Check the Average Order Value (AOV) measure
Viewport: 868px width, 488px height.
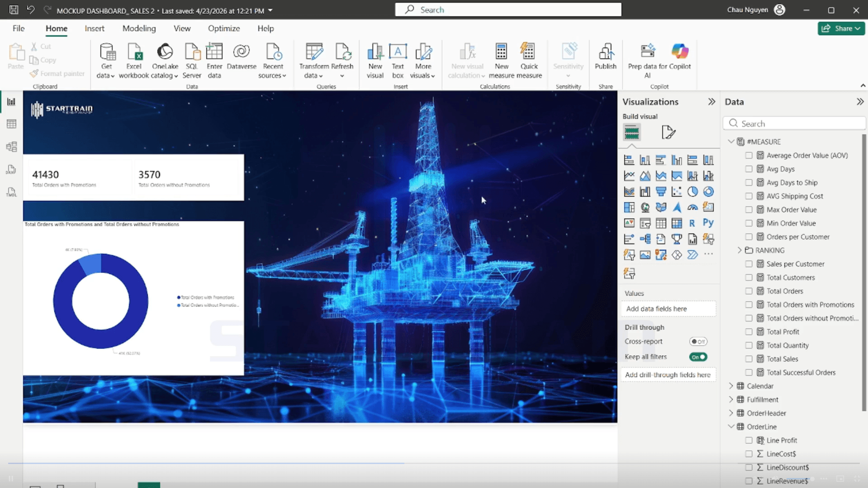[x=749, y=155]
